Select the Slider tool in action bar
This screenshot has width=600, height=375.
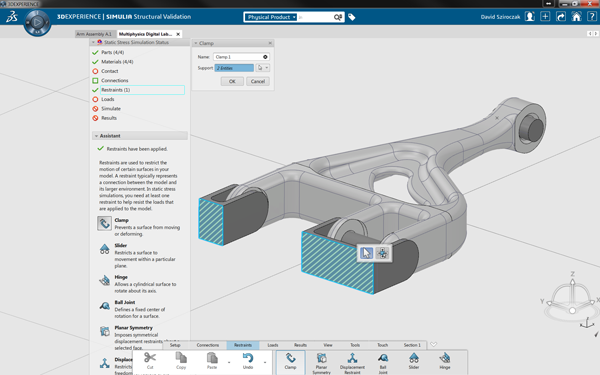414,361
